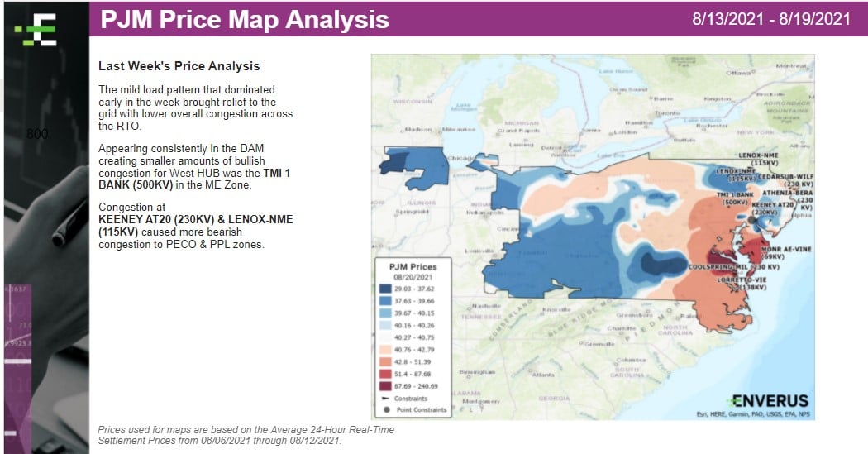The height and width of the screenshot is (454, 868).
Task: Click the Point Constraints circle icon
Action: (387, 409)
